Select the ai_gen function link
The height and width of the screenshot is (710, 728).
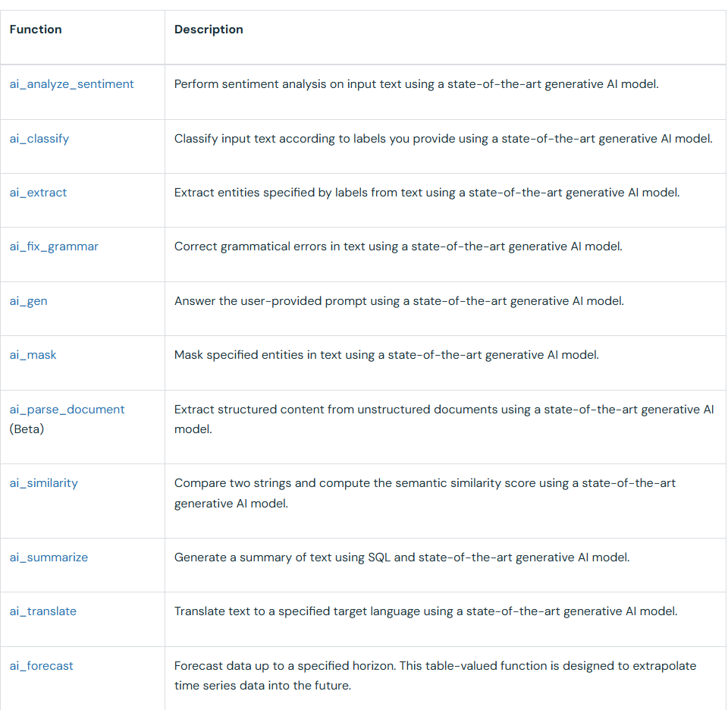tap(29, 301)
